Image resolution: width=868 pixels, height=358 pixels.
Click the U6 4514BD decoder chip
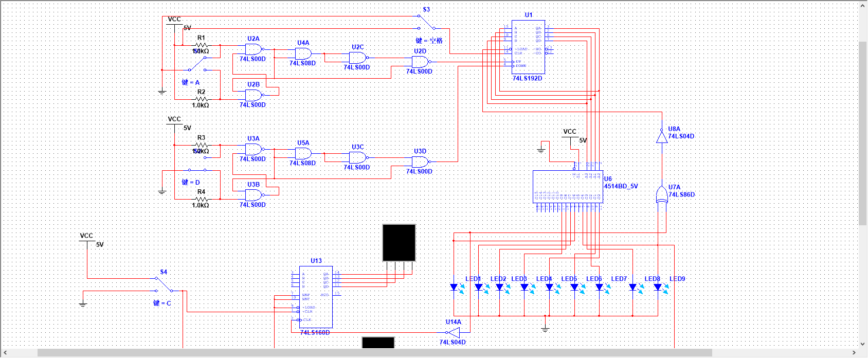[x=568, y=186]
